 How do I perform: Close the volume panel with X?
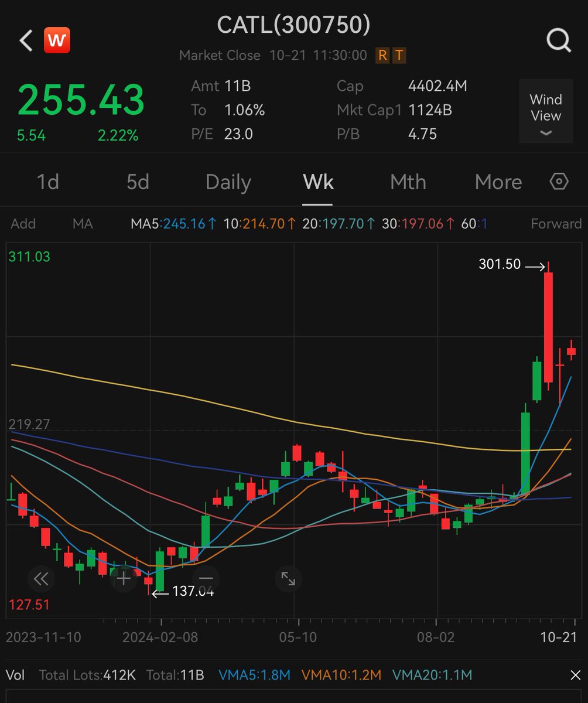[575, 675]
